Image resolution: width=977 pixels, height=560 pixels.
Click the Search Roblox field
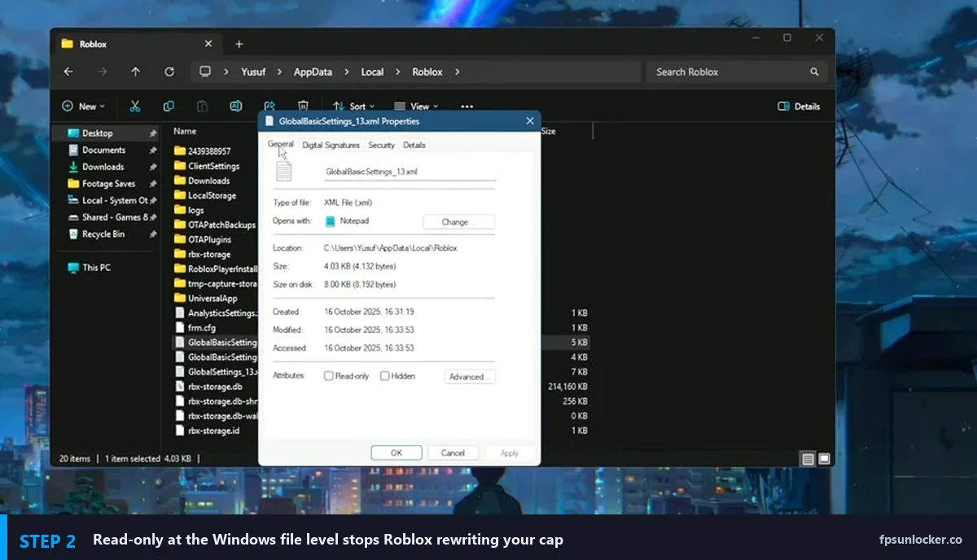point(737,72)
